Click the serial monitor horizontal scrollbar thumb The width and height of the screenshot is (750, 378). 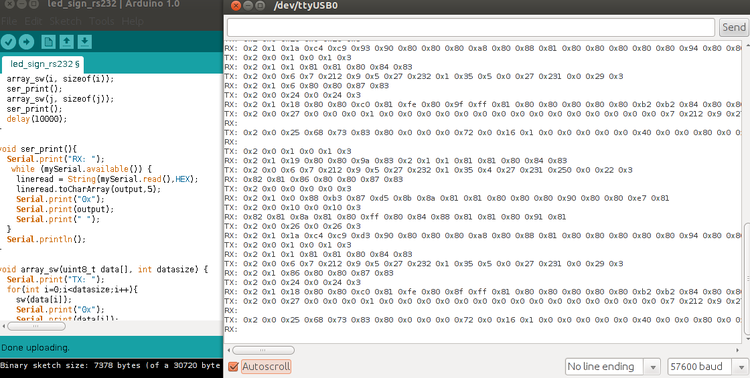pos(263,350)
